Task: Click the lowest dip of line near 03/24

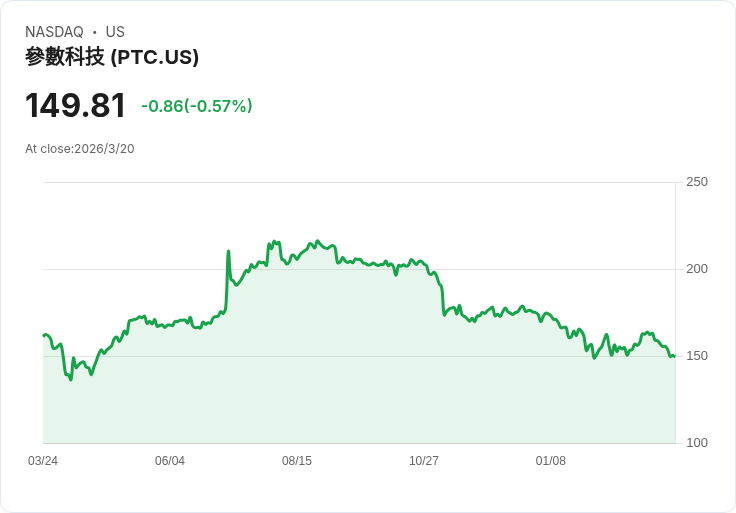Action: (70, 379)
